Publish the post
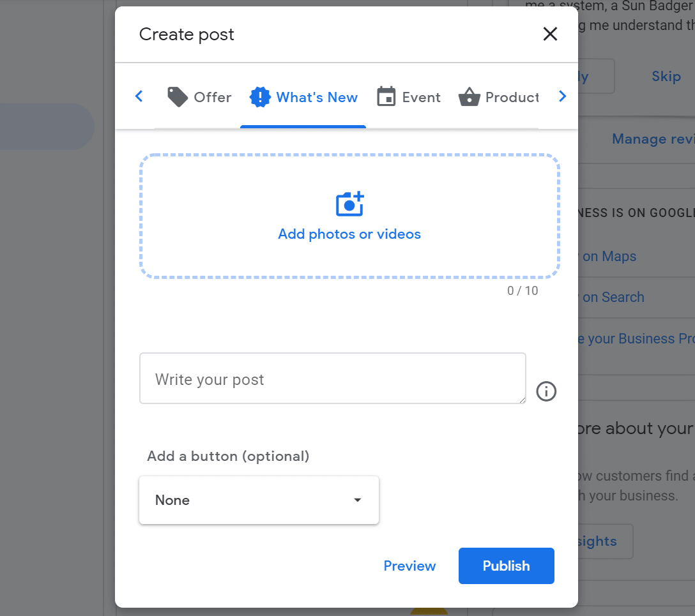 click(506, 566)
